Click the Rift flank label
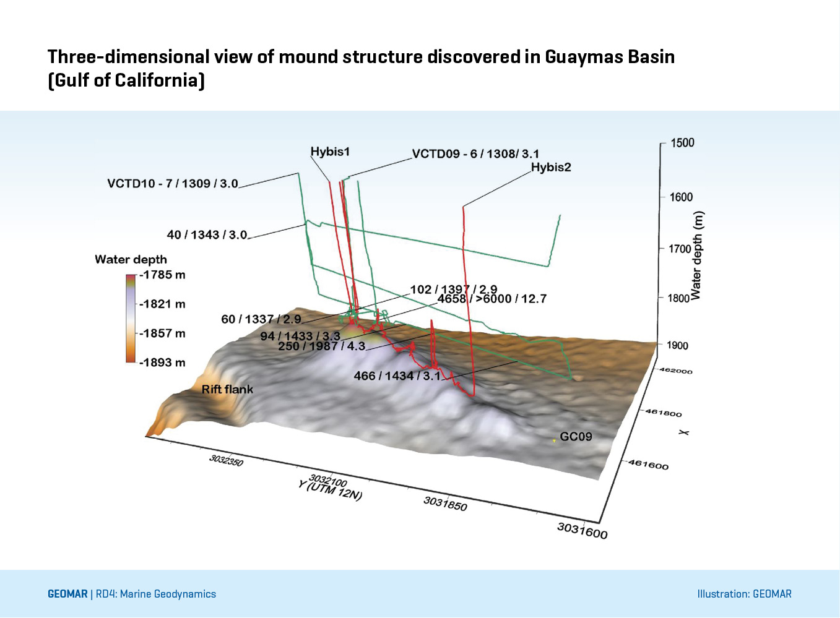This screenshot has height=618, width=840. pyautogui.click(x=227, y=389)
